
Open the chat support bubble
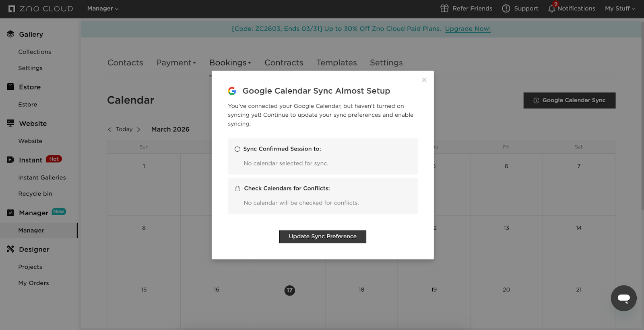point(623,298)
